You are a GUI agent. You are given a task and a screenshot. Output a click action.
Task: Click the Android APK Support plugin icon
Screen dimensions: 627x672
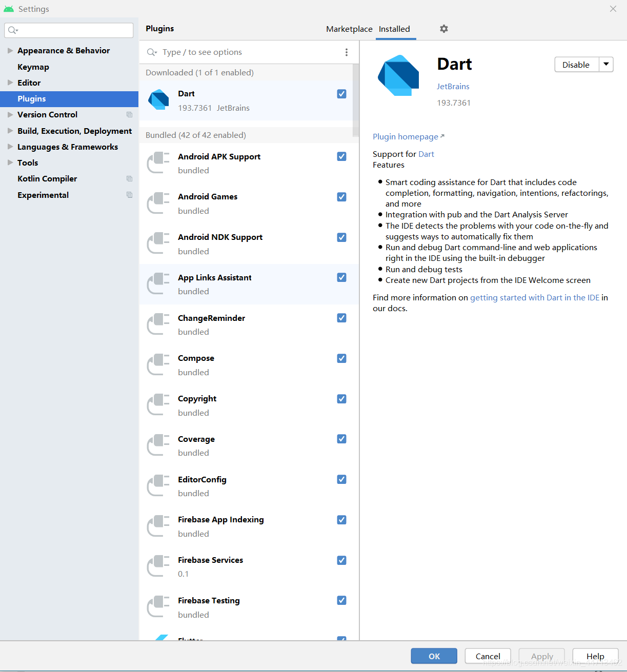[158, 162]
